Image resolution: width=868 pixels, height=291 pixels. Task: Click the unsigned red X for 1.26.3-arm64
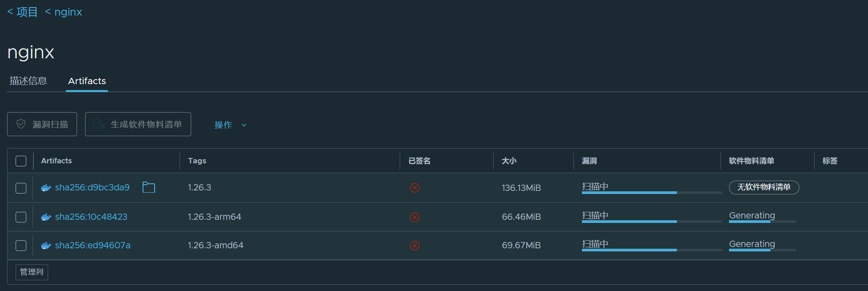[x=415, y=217]
